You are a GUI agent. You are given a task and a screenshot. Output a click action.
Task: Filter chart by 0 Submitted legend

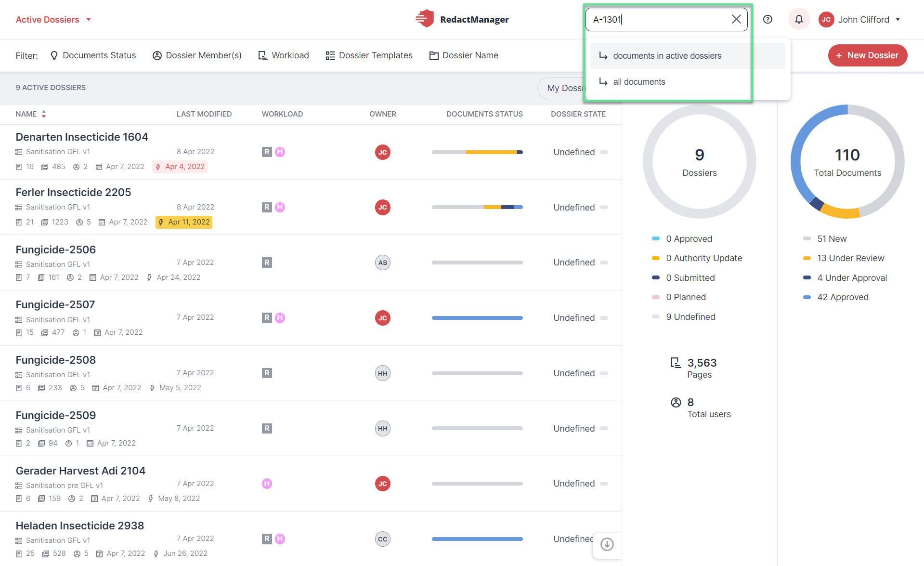pos(683,278)
